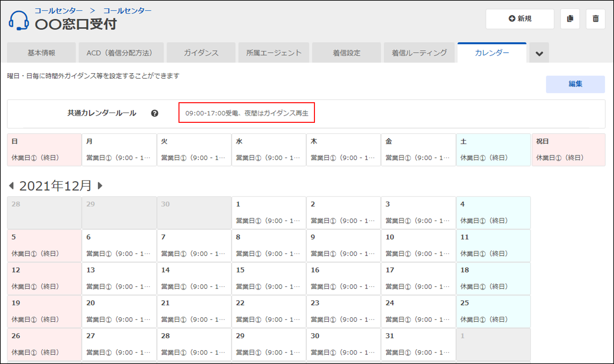Select the 祝日 holiday rule cell
The image size is (614, 364).
coord(569,150)
